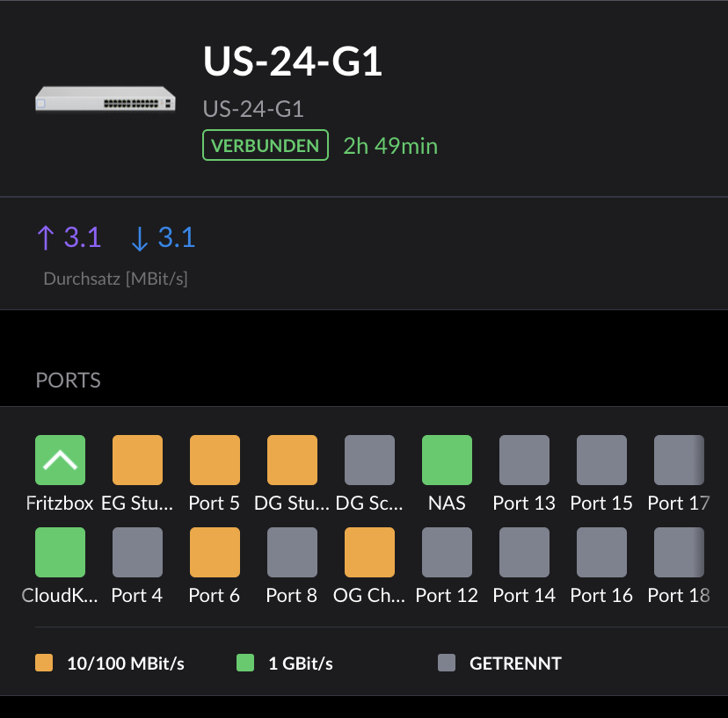The image size is (728, 718).
Task: Select the disconnected DG Sc... port
Action: pos(369,460)
